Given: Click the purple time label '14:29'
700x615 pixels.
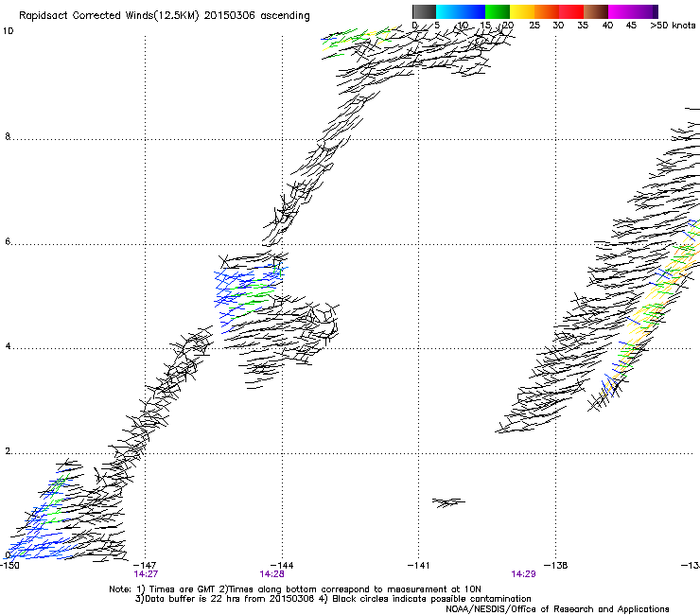Looking at the screenshot, I should click(523, 574).
